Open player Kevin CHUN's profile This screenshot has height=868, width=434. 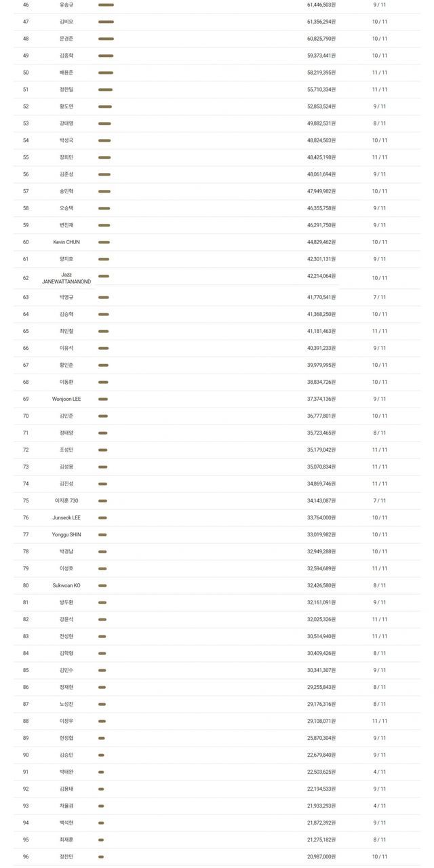(x=66, y=242)
